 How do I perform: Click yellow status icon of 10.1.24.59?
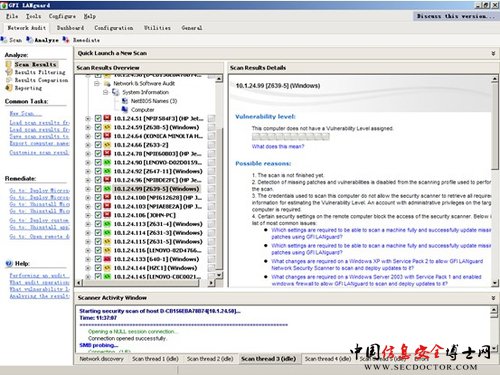pyautogui.click(x=107, y=127)
